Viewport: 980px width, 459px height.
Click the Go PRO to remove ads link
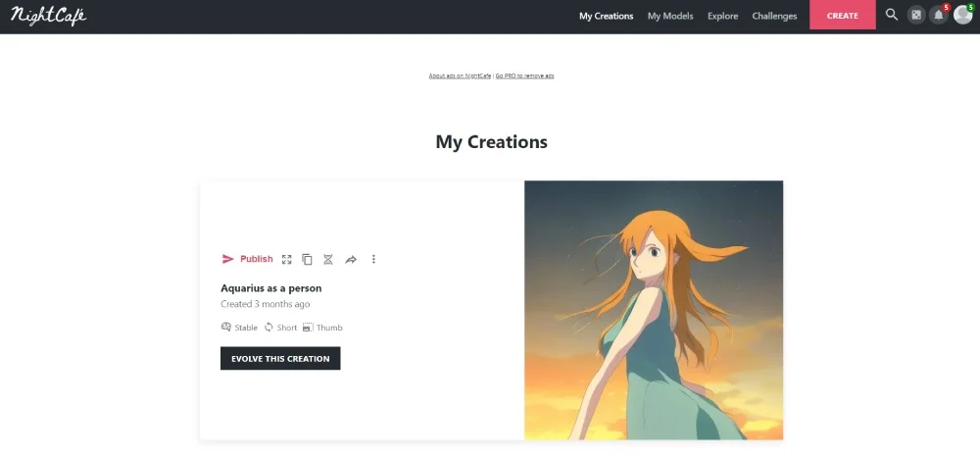(x=524, y=76)
